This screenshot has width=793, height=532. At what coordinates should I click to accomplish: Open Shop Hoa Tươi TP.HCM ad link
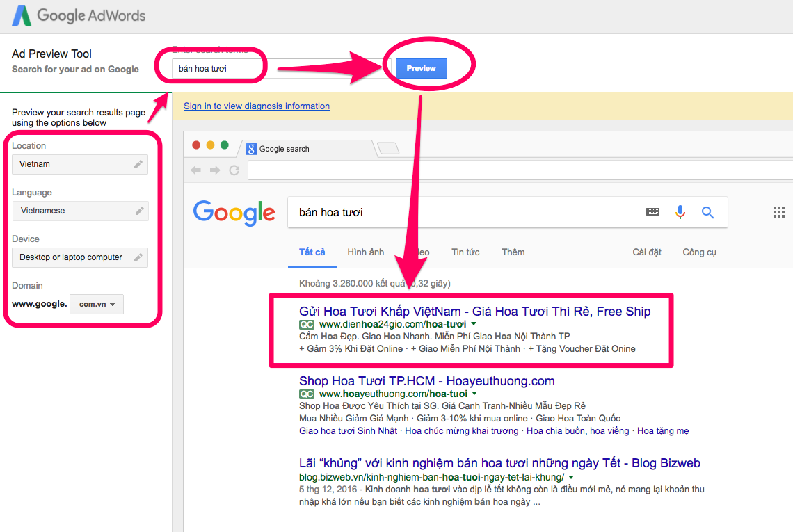coord(427,381)
